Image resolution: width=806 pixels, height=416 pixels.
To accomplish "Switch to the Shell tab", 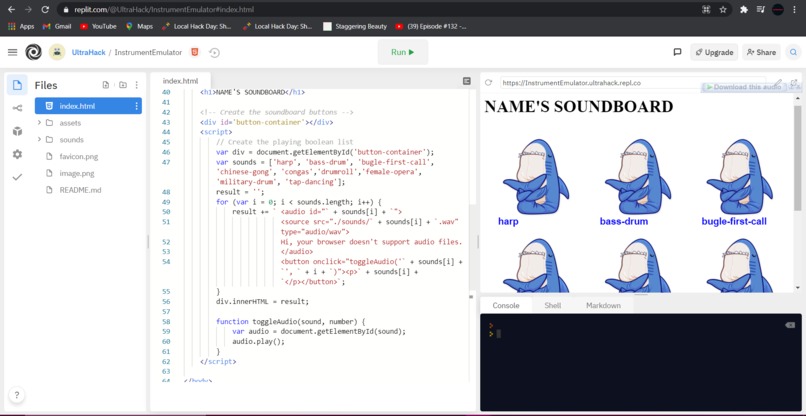I will (x=553, y=305).
